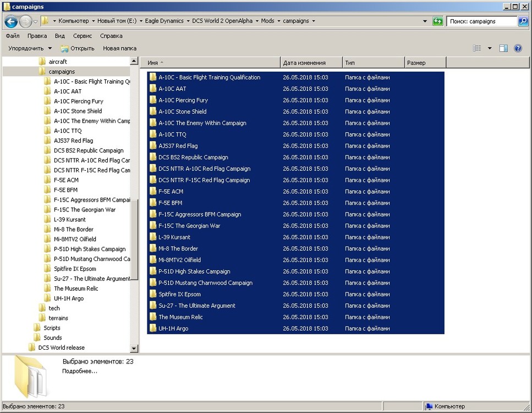The image size is (532, 413).
Task: Select L-39 Kursant in navigation tree
Action: 69,219
